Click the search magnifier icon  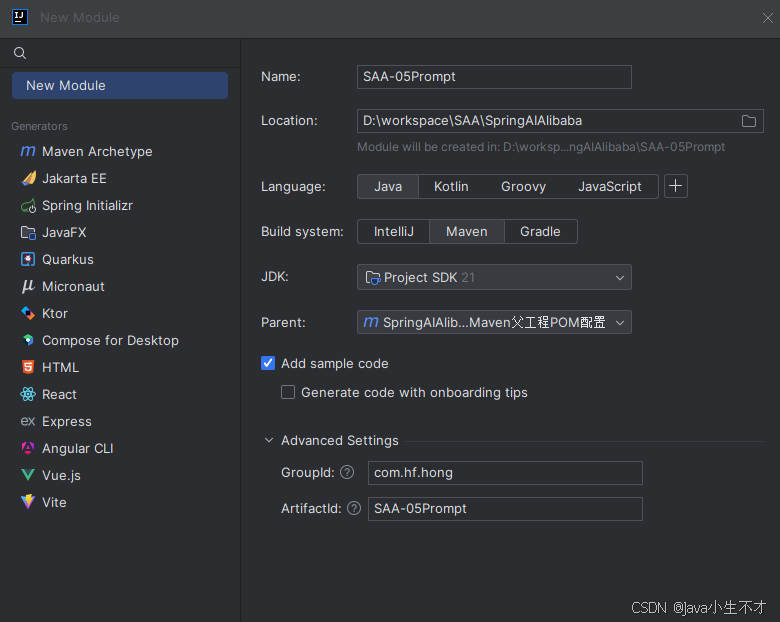point(20,53)
